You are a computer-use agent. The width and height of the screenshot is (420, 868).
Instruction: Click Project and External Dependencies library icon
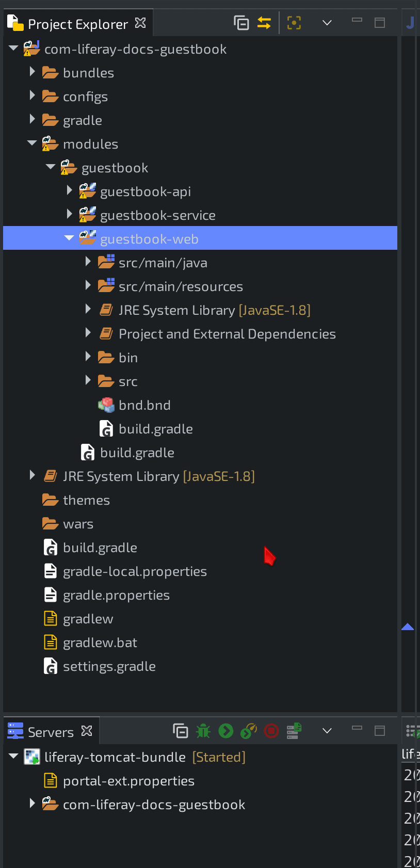[x=106, y=333]
